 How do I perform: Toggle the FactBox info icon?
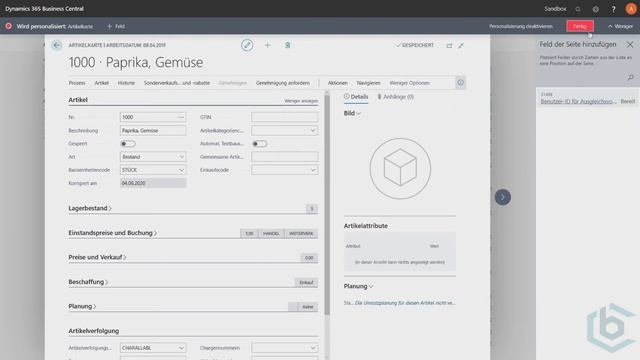click(x=460, y=82)
